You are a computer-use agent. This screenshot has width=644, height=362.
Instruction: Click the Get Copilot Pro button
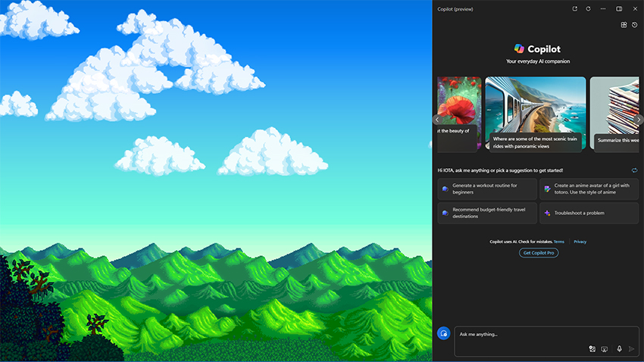(539, 253)
